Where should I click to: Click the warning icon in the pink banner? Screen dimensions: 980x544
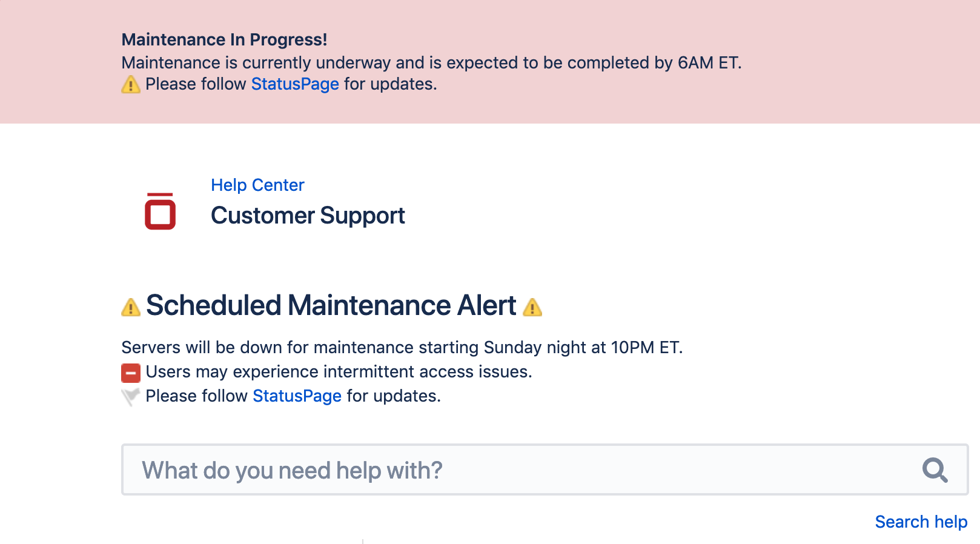click(130, 84)
